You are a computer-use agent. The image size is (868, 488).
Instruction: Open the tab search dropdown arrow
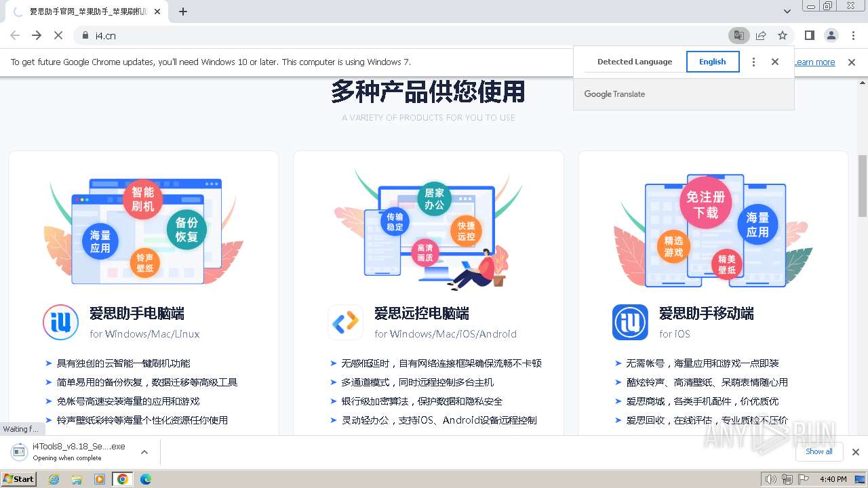click(x=787, y=12)
